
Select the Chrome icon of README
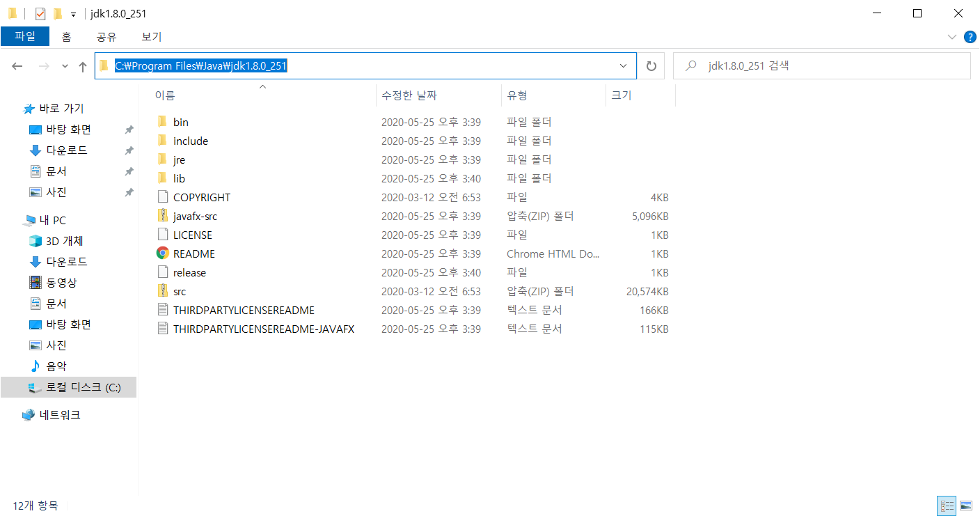coord(162,253)
